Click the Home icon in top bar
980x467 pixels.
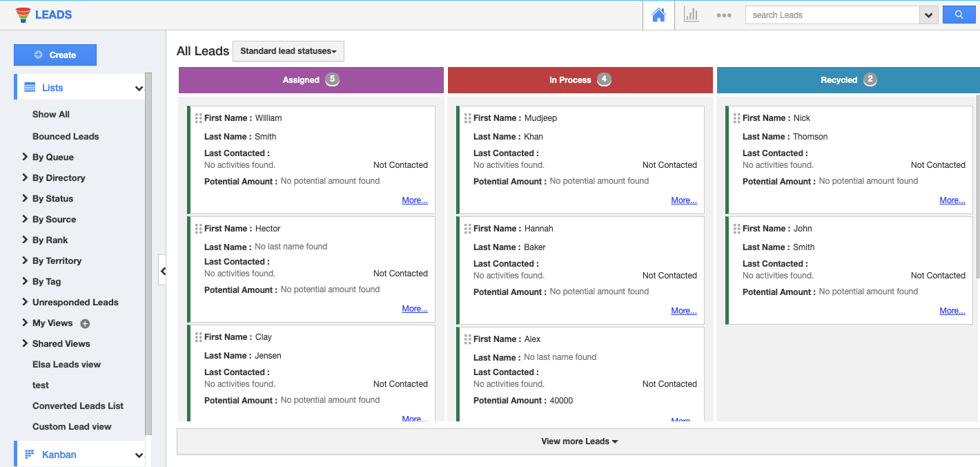coord(658,15)
